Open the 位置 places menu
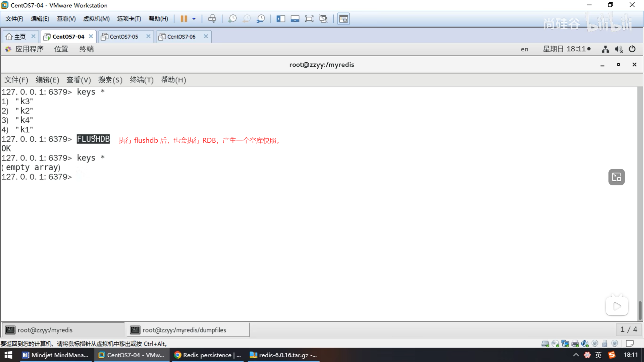The height and width of the screenshot is (362, 644). [61, 49]
